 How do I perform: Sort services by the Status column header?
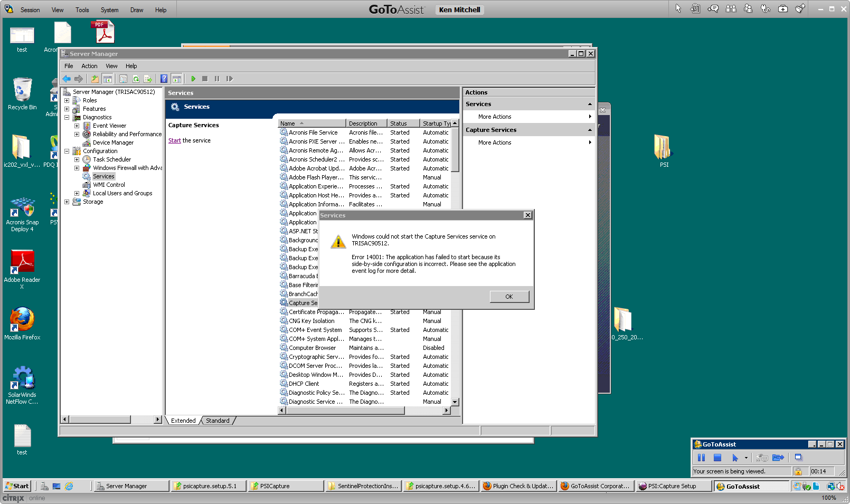(x=404, y=123)
